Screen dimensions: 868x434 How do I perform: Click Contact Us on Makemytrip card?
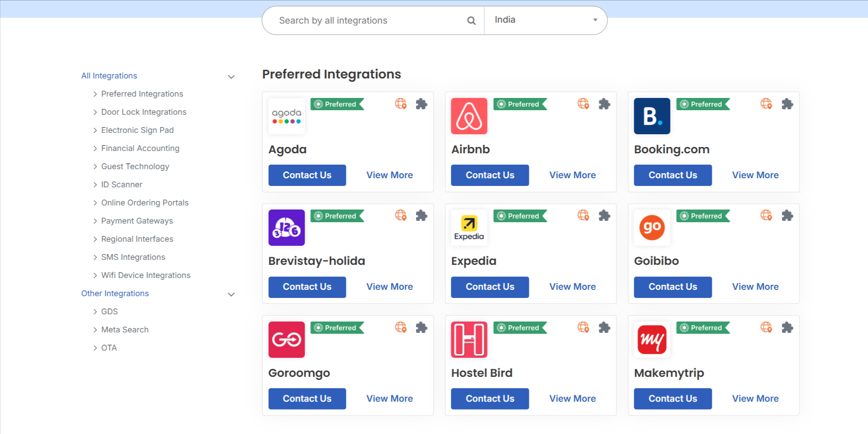[x=673, y=399]
